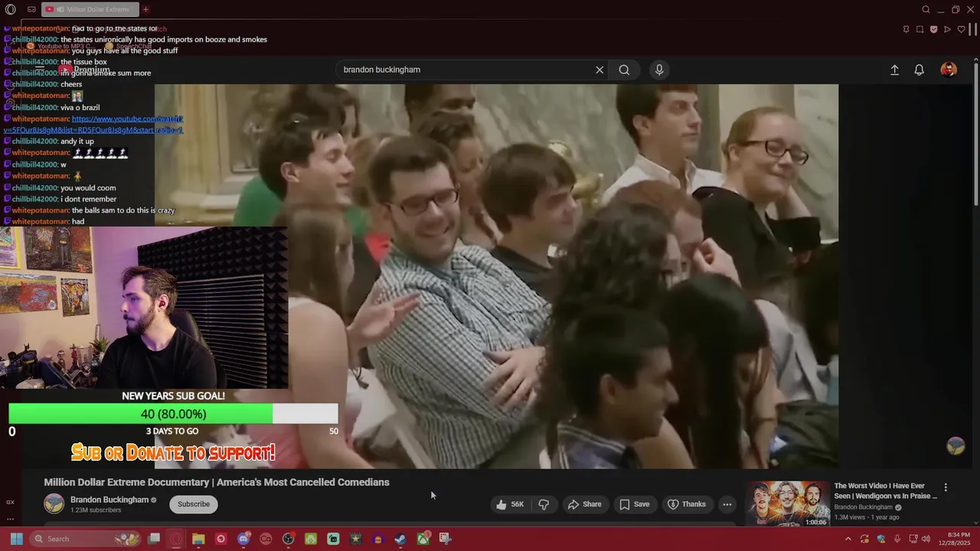Click the Thanks button
Screen dimensions: 980x551
point(687,504)
